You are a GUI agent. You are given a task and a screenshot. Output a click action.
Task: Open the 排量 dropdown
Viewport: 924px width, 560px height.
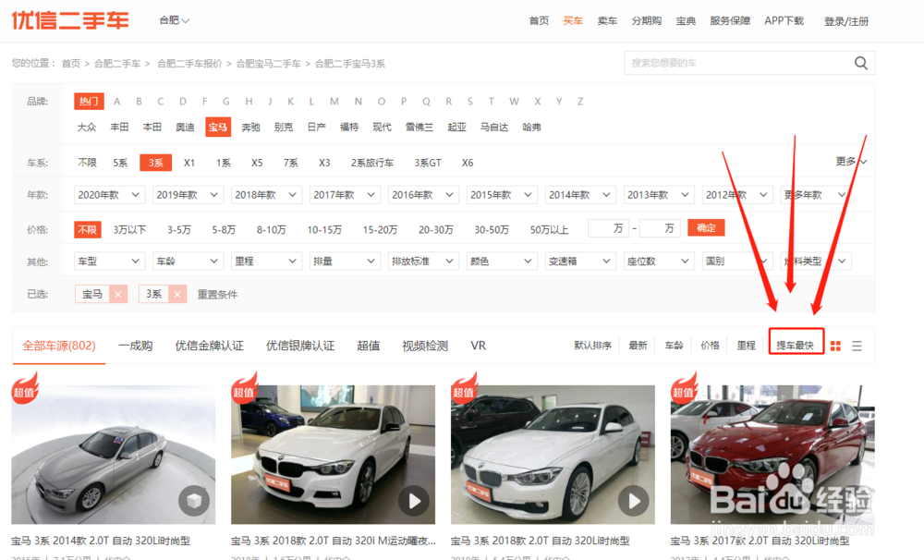[344, 262]
